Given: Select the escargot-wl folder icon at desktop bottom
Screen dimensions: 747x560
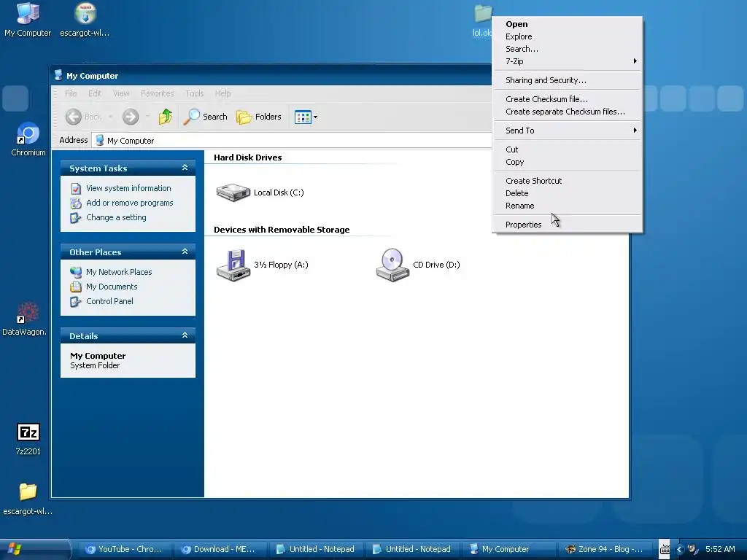Looking at the screenshot, I should pyautogui.click(x=28, y=499).
